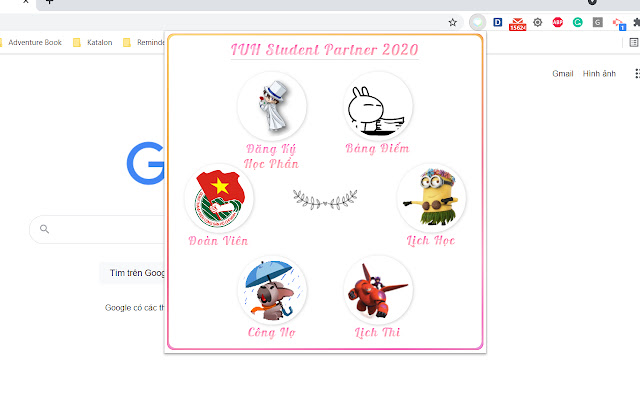The width and height of the screenshot is (640, 400).
Task: Open the mail checker extension with red badge
Action: (x=518, y=24)
